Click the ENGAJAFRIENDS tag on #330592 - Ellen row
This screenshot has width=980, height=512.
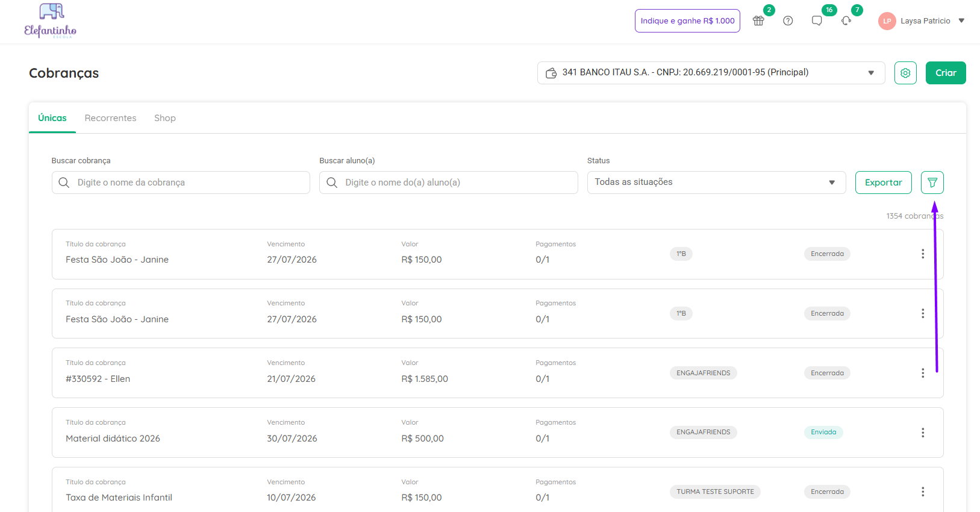(704, 373)
